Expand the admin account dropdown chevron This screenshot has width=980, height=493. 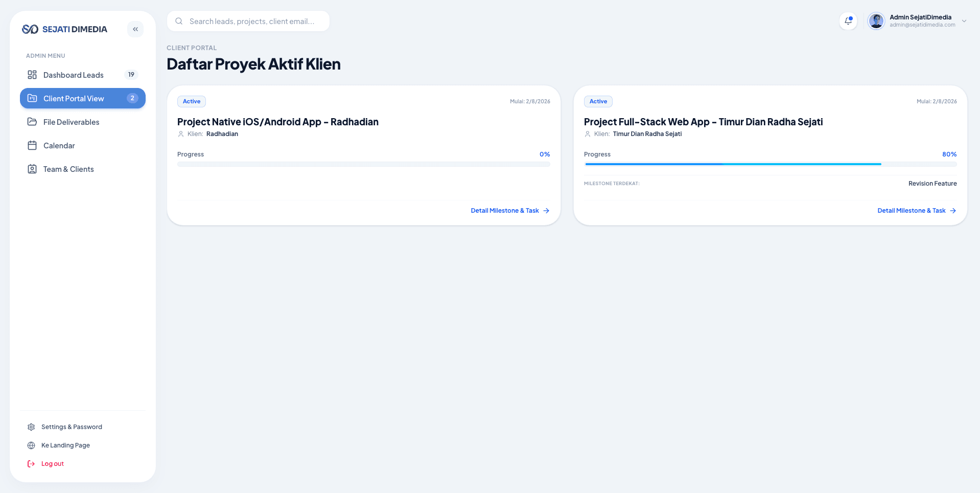pyautogui.click(x=964, y=21)
